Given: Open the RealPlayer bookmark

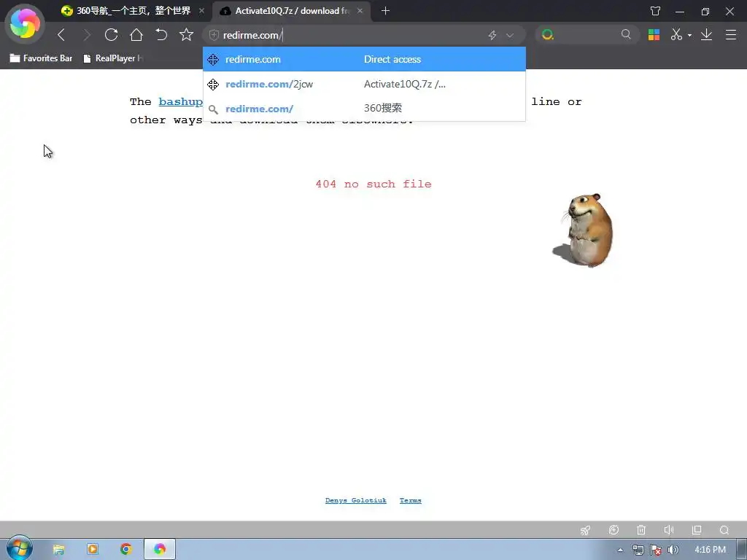Looking at the screenshot, I should [x=113, y=58].
